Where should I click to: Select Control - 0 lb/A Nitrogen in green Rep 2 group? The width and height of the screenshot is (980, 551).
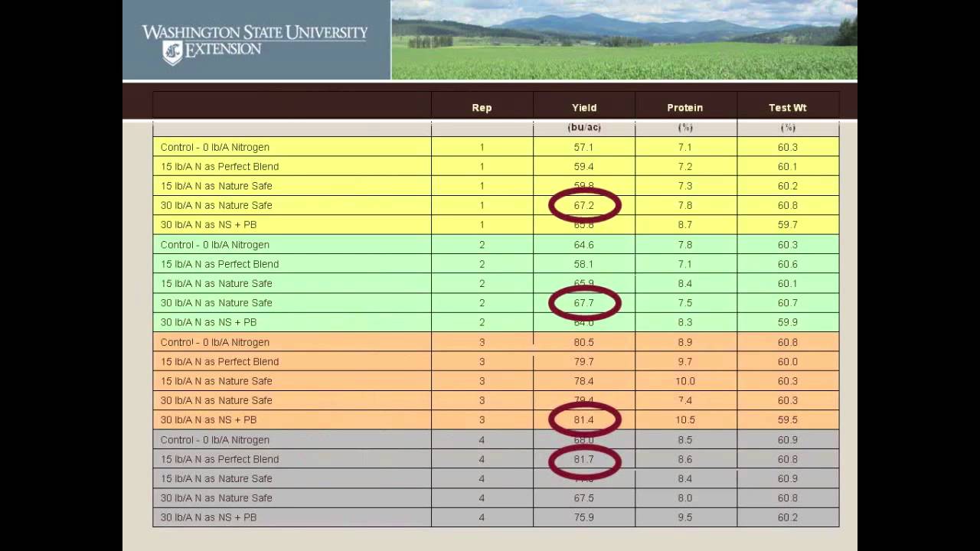click(x=215, y=245)
